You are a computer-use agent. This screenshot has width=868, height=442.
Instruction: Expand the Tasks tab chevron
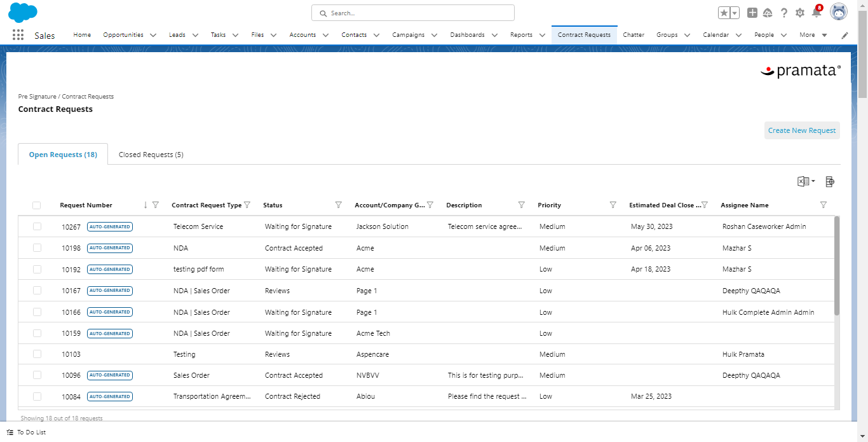point(235,35)
